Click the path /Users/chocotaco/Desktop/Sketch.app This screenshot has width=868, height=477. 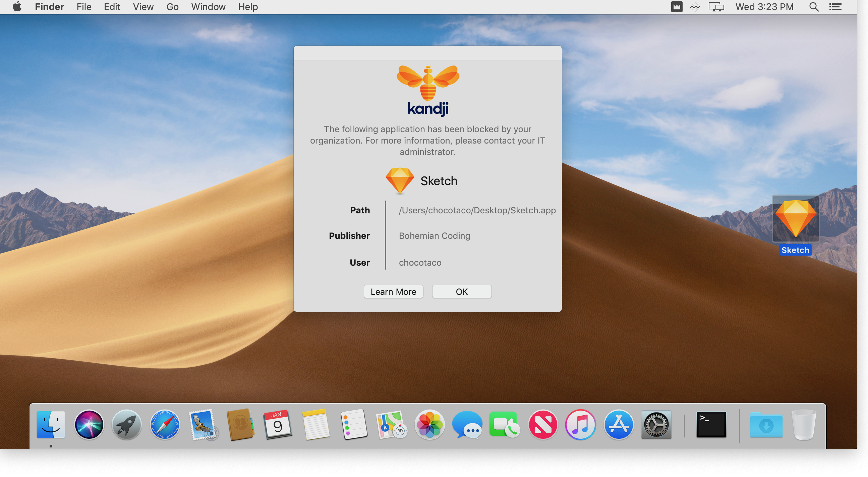(x=477, y=210)
